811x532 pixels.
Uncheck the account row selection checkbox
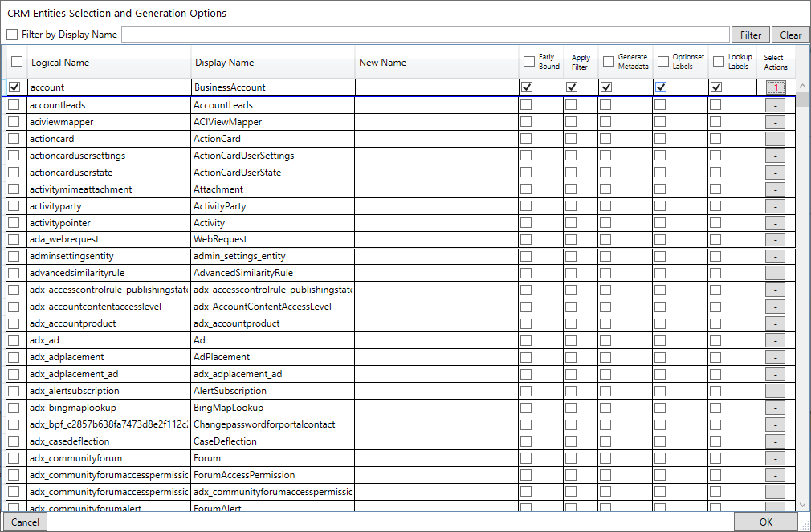[14, 87]
